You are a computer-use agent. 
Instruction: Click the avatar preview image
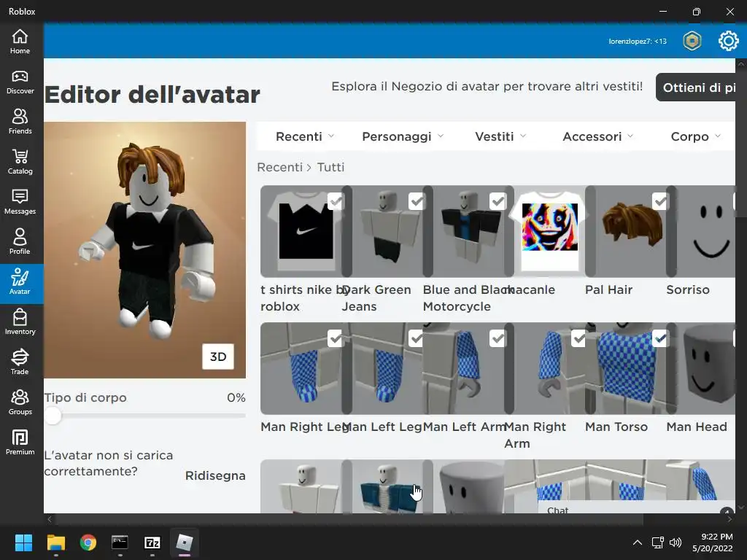coord(145,250)
